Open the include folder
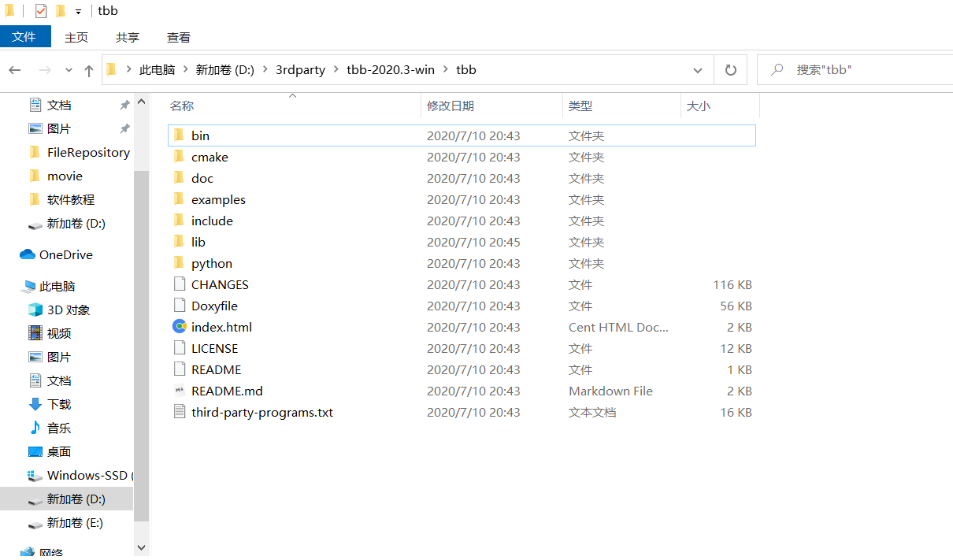953x560 pixels. tap(212, 221)
